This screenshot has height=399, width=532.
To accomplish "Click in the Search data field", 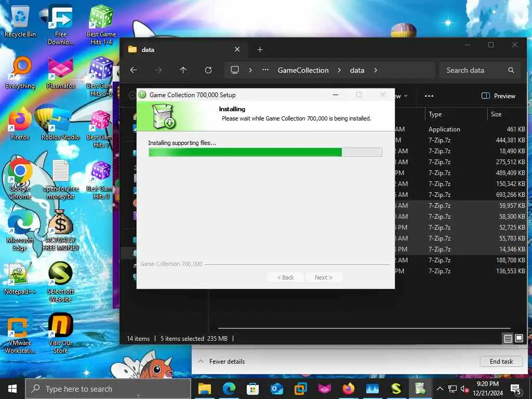I will [480, 70].
